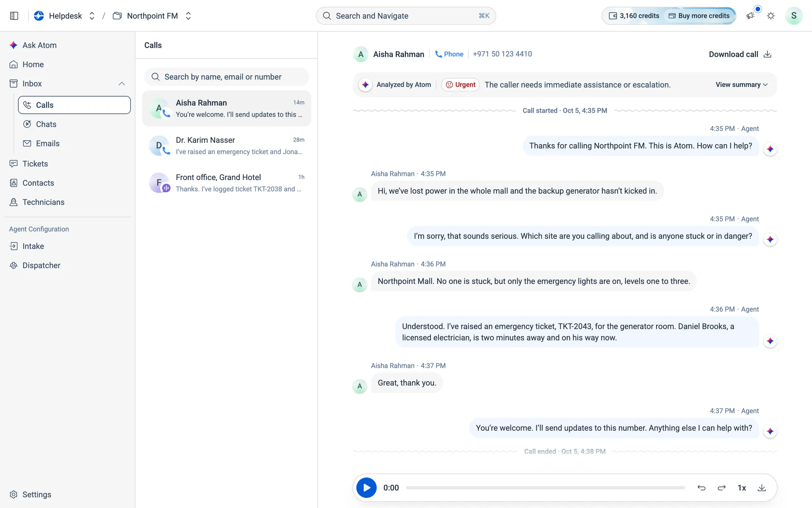This screenshot has width=812, height=508.
Task: Skip forward in the recording
Action: [721, 488]
